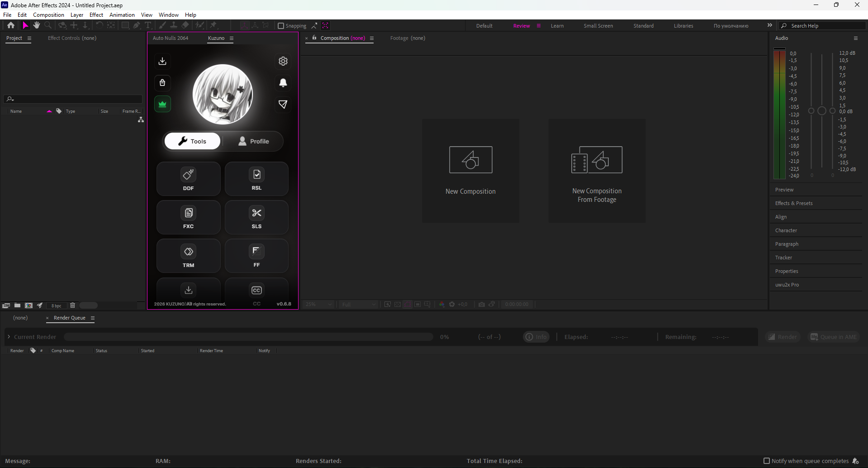Open the FXC tool
Image resolution: width=868 pixels, height=468 pixels.
click(189, 218)
